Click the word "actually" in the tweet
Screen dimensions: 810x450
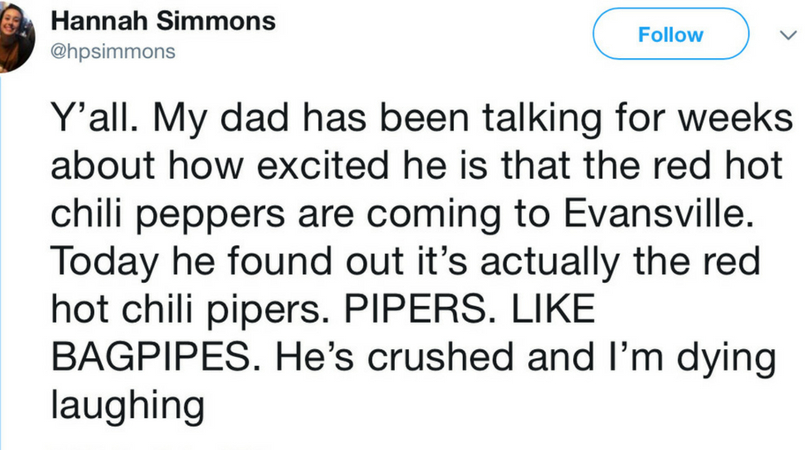pyautogui.click(x=550, y=263)
